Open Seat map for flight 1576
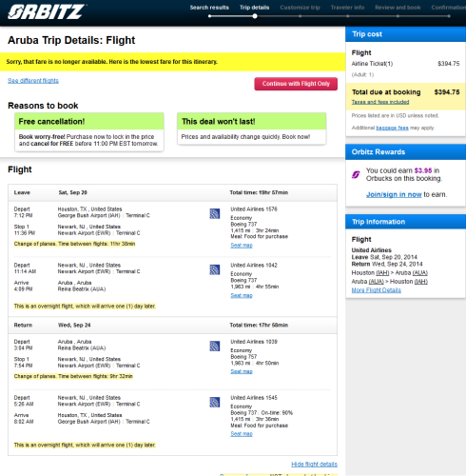The height and width of the screenshot is (476, 466). 242,246
